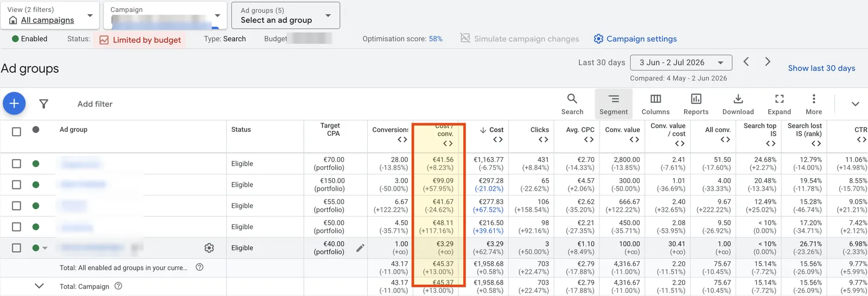Screen dimensions: 868x296
Task: Open the Campaign selector dropdown
Action: [x=165, y=15]
